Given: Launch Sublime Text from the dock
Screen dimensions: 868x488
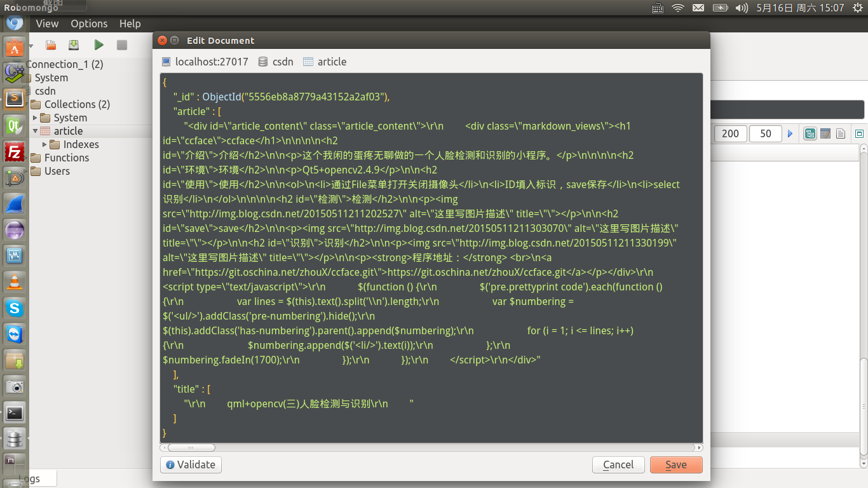Looking at the screenshot, I should click(14, 98).
